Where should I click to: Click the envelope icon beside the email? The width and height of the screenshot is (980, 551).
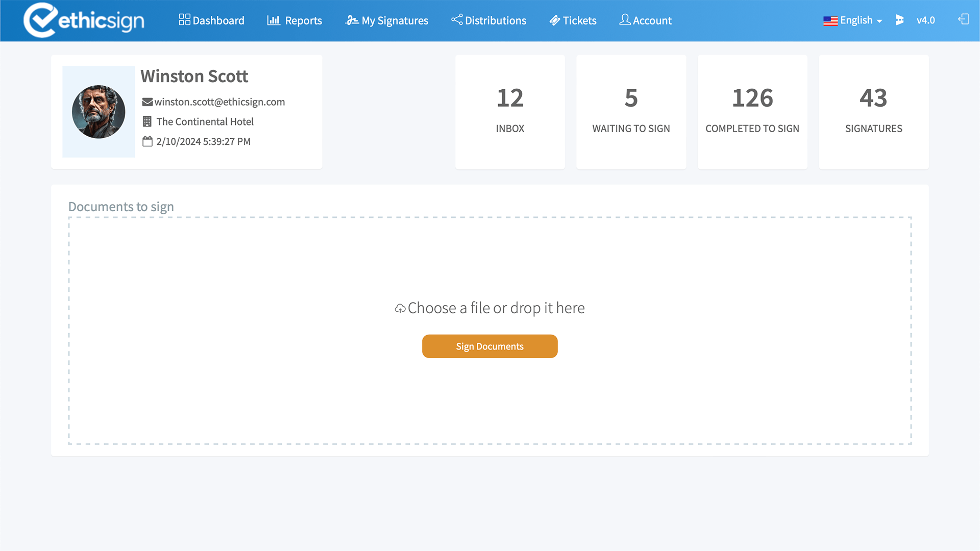pyautogui.click(x=147, y=102)
